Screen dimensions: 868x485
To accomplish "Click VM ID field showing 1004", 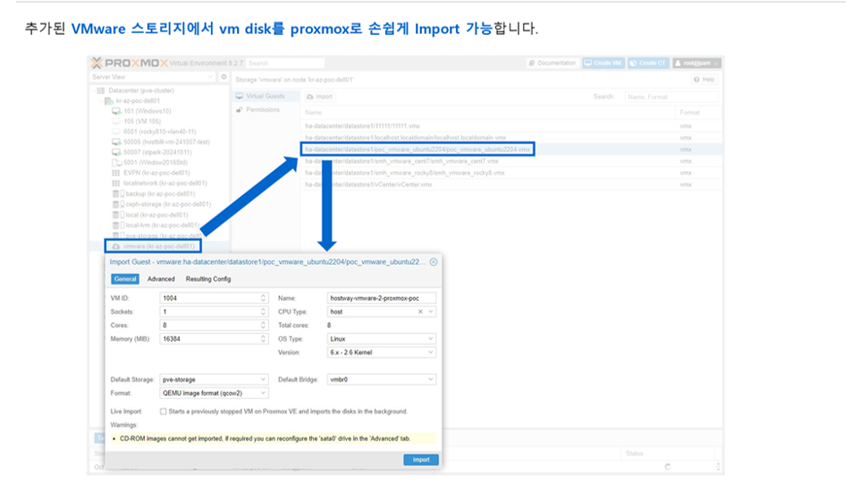I will 209,298.
